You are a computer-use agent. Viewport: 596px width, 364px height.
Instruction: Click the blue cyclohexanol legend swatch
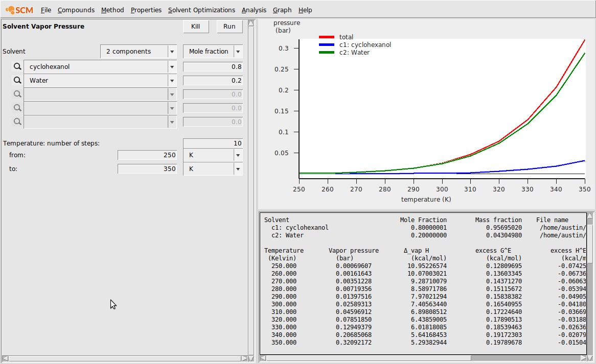point(327,45)
